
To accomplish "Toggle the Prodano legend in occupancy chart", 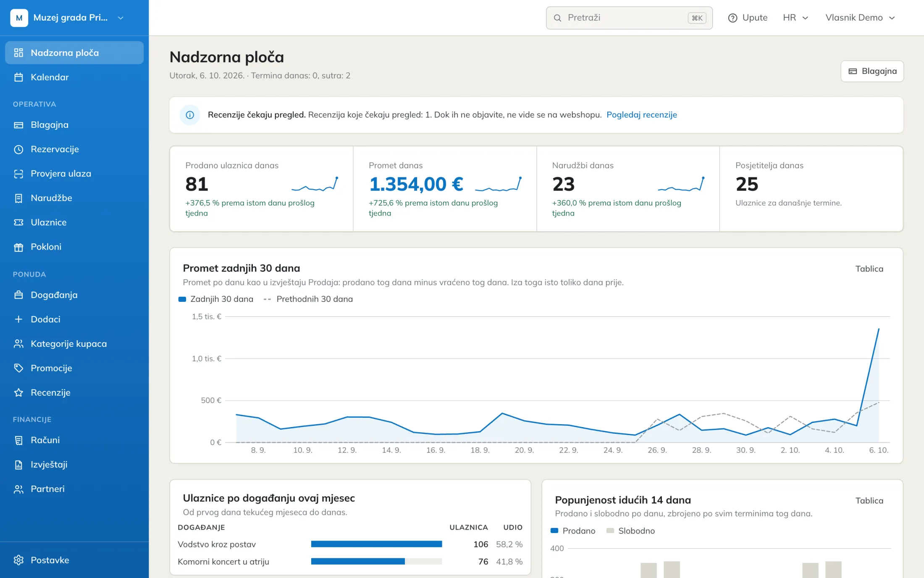I will coord(573,531).
